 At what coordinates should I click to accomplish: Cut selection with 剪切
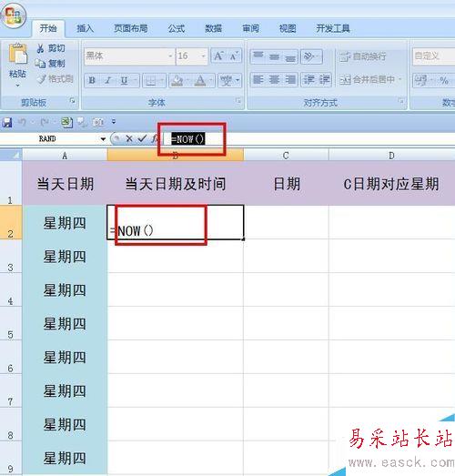click(x=51, y=48)
